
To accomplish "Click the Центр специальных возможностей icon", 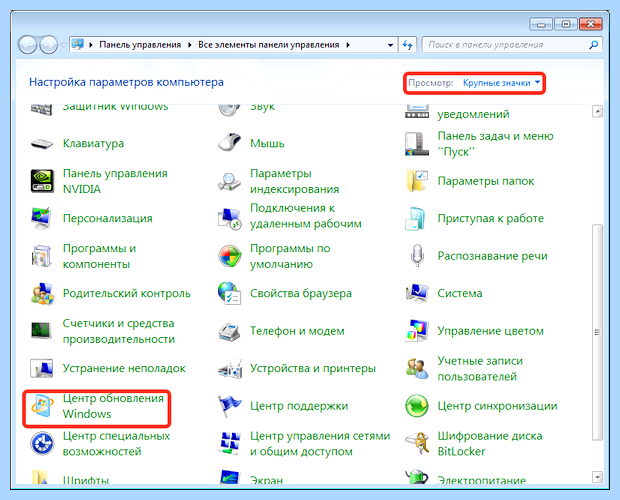I will [x=42, y=443].
